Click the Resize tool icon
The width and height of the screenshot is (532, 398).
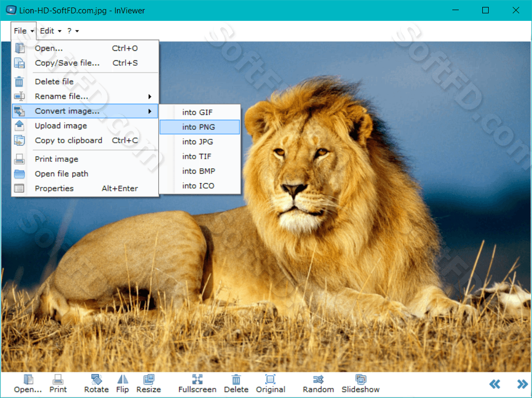pos(149,379)
